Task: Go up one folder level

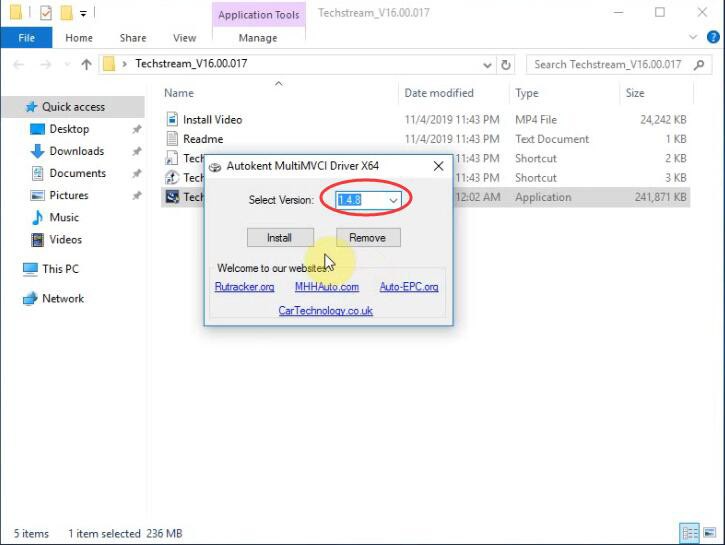Action: [x=86, y=64]
